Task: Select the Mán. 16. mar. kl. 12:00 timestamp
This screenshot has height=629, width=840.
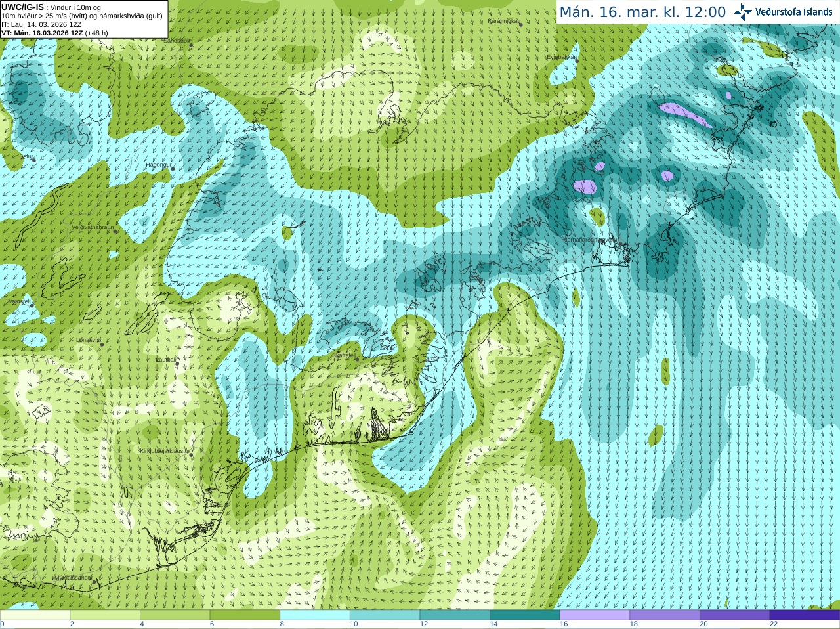Action: tap(642, 12)
